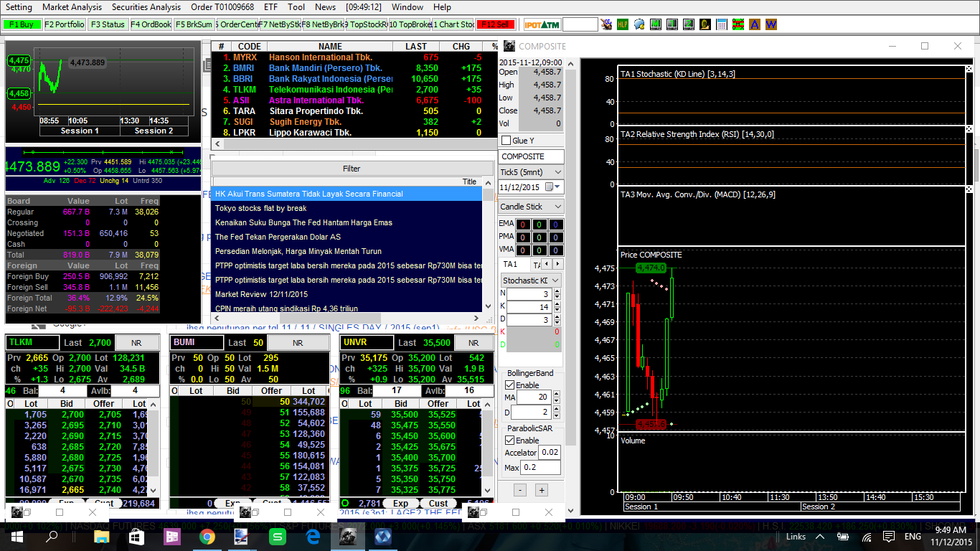980x551 pixels.
Task: Click the first EMA red color box
Action: pyautogui.click(x=523, y=225)
